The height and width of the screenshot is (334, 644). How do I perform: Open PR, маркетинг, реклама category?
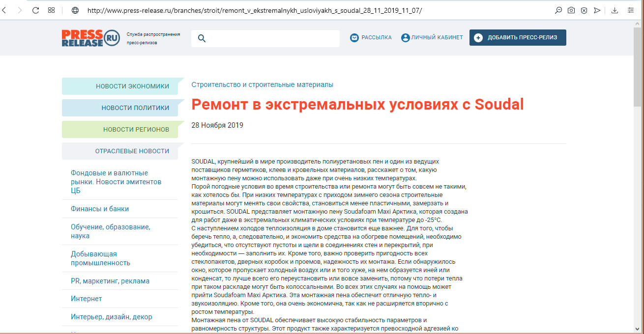pyautogui.click(x=110, y=281)
